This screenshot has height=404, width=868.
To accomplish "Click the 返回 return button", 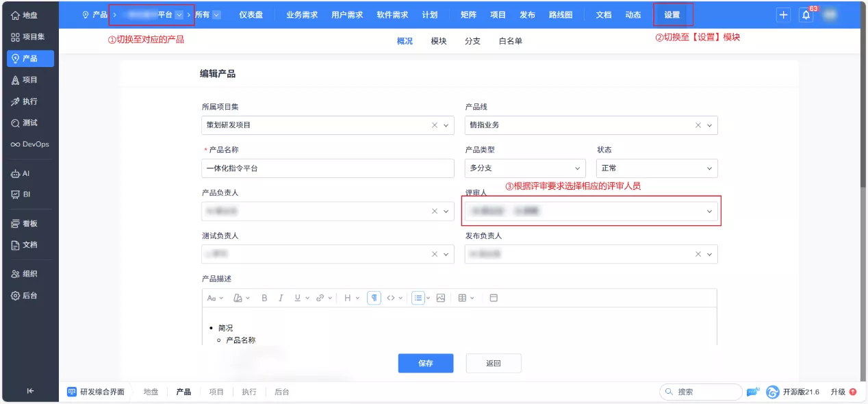I will [x=494, y=363].
